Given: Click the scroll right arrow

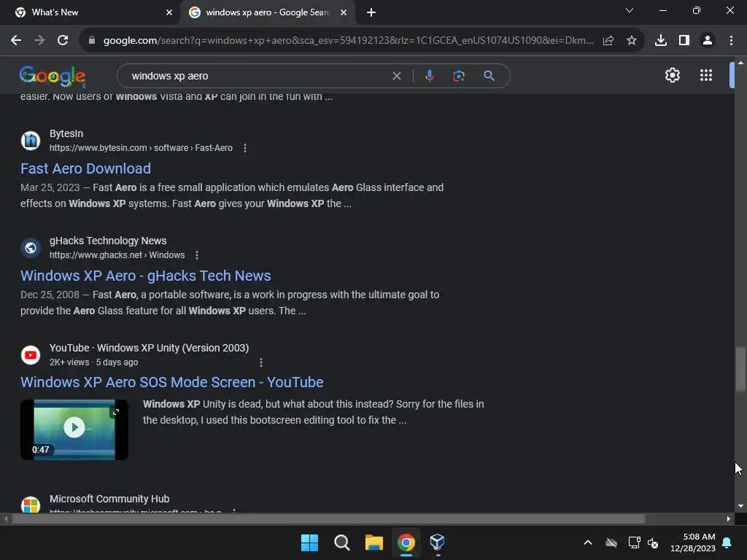Looking at the screenshot, I should [x=729, y=518].
